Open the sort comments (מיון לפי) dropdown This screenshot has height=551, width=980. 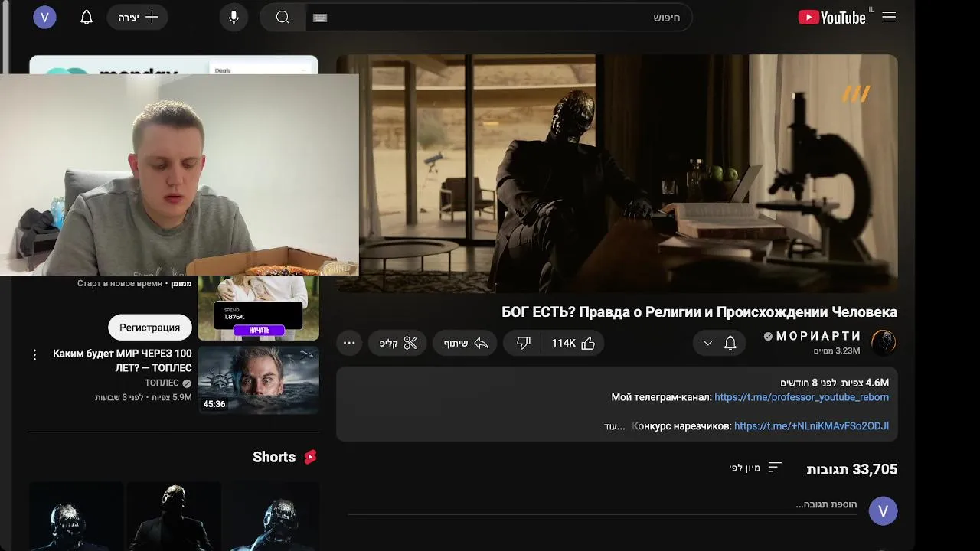point(755,468)
